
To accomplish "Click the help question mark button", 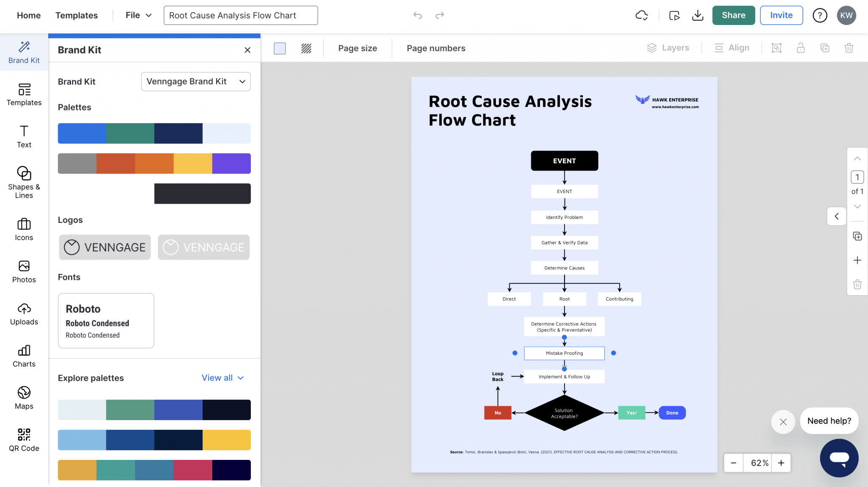I will (x=820, y=15).
